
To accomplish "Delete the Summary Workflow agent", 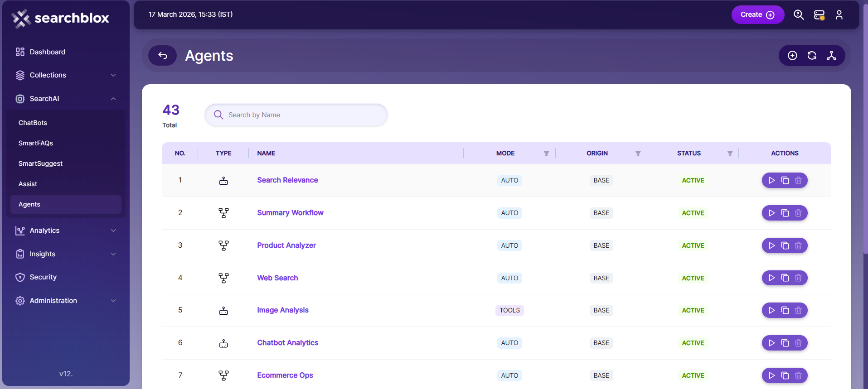I will 798,213.
